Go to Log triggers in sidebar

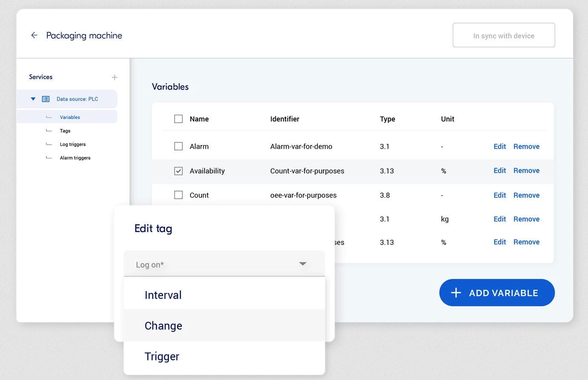point(72,144)
